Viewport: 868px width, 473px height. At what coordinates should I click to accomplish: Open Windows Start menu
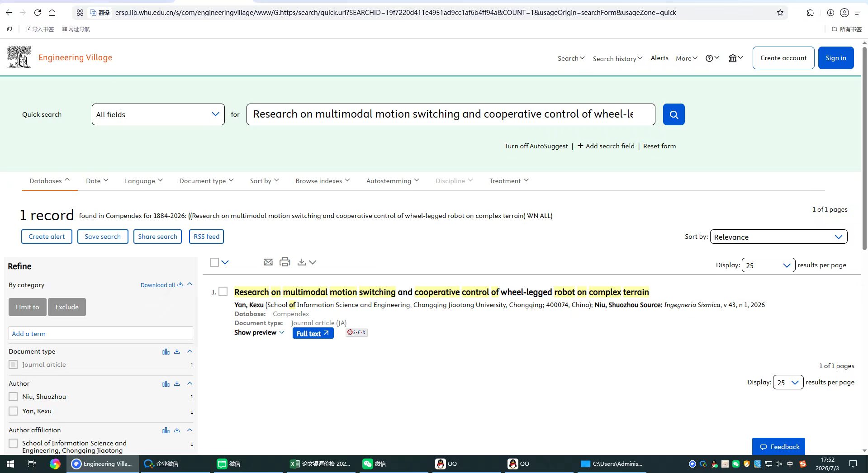10,464
